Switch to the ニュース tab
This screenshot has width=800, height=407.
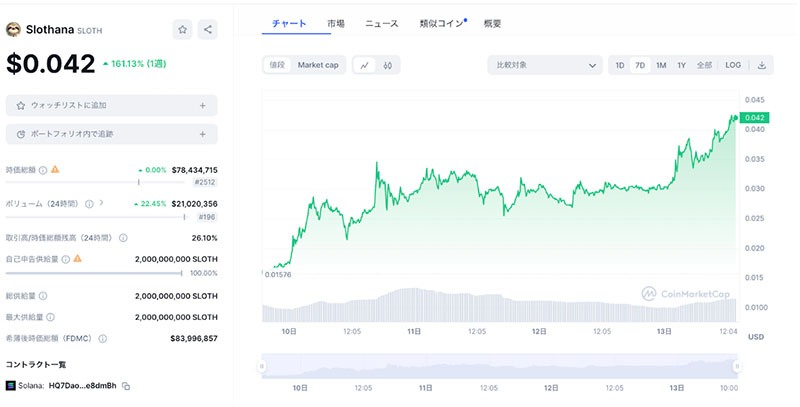click(x=382, y=23)
